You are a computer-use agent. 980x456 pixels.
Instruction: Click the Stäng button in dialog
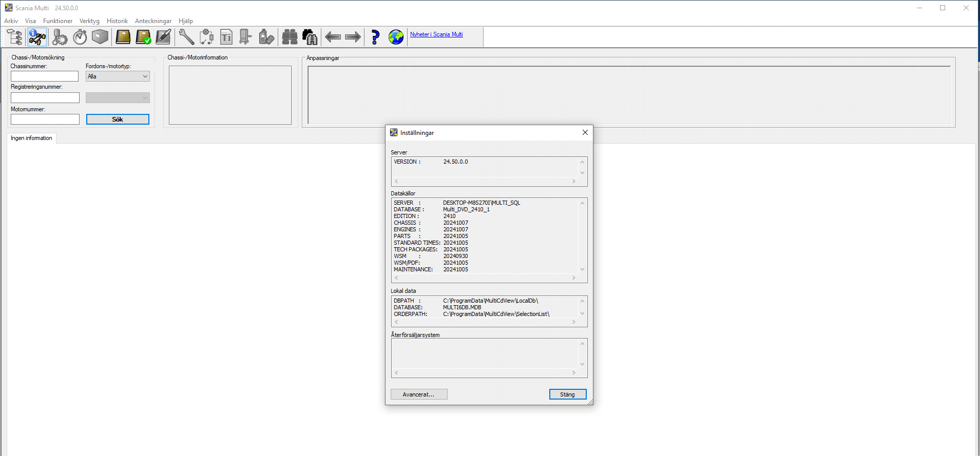coord(567,394)
